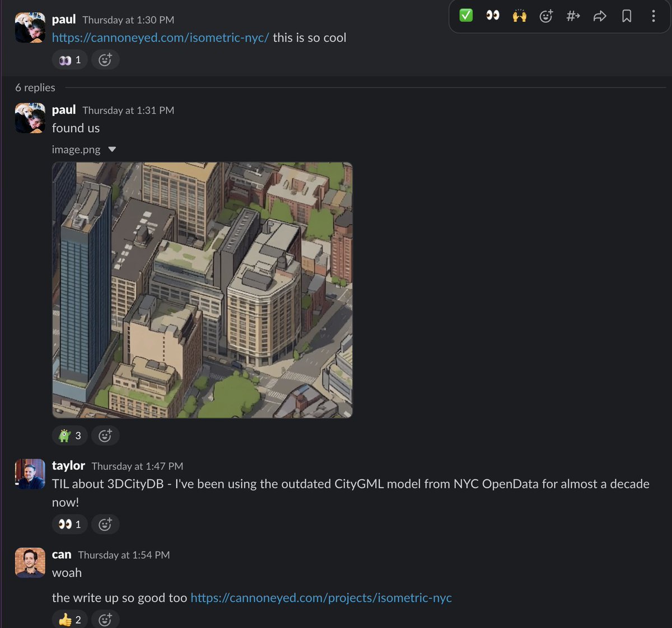React with the raised hands emoji
The image size is (672, 628).
point(519,16)
